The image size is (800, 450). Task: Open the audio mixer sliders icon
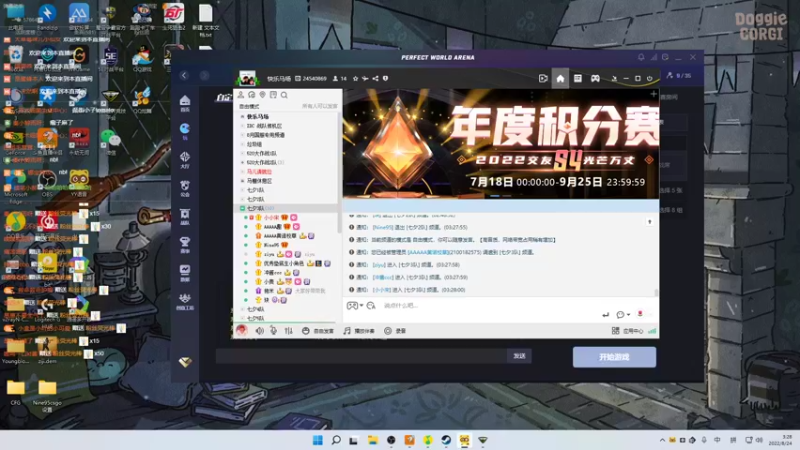point(288,331)
